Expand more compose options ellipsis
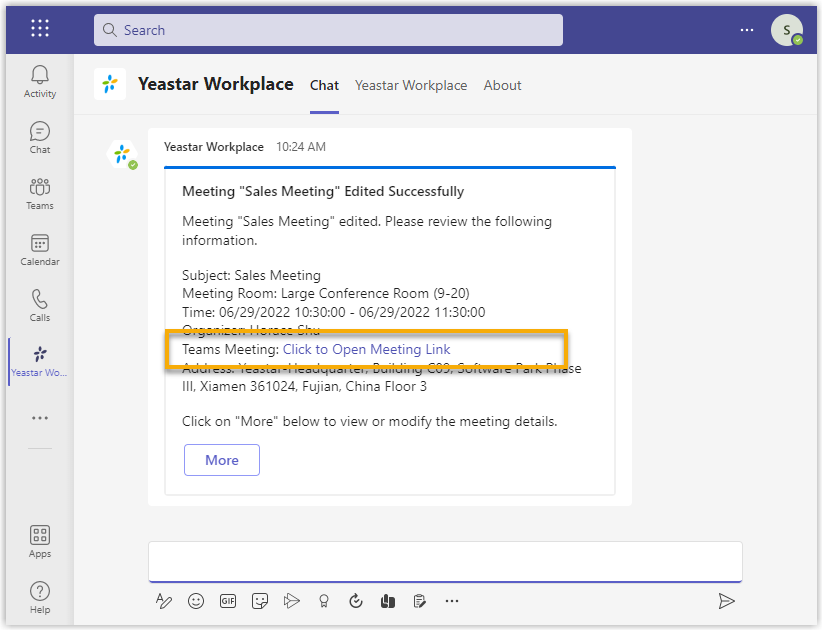823x631 pixels. [x=452, y=601]
